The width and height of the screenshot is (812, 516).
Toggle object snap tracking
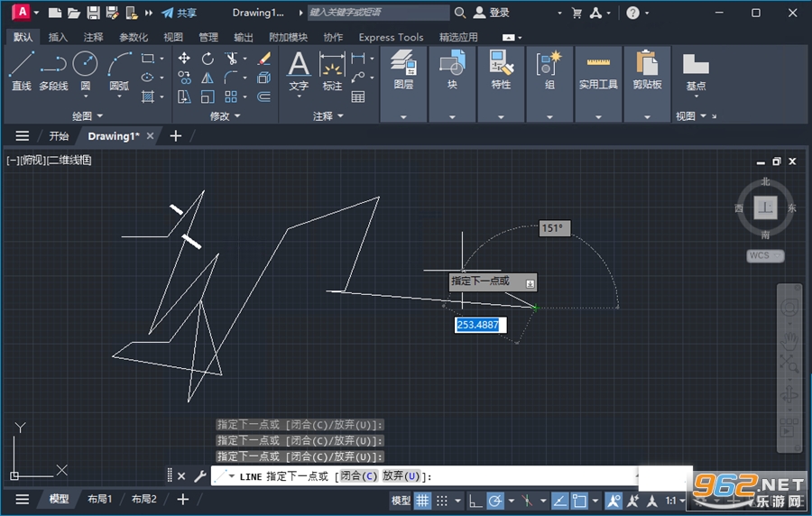pos(559,501)
